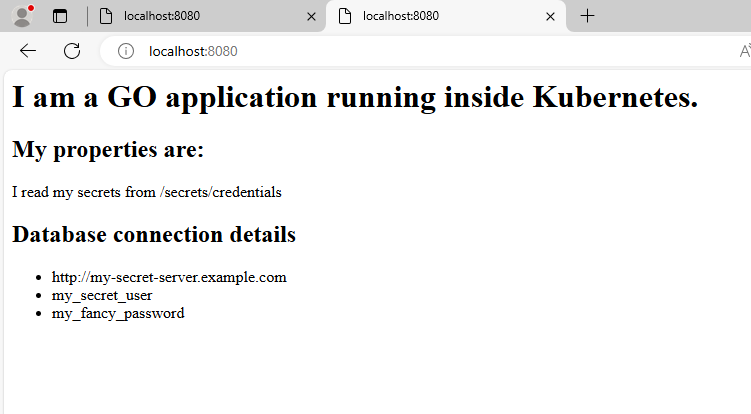Click the page icon on second tab
The width and height of the screenshot is (751, 414).
coord(344,16)
